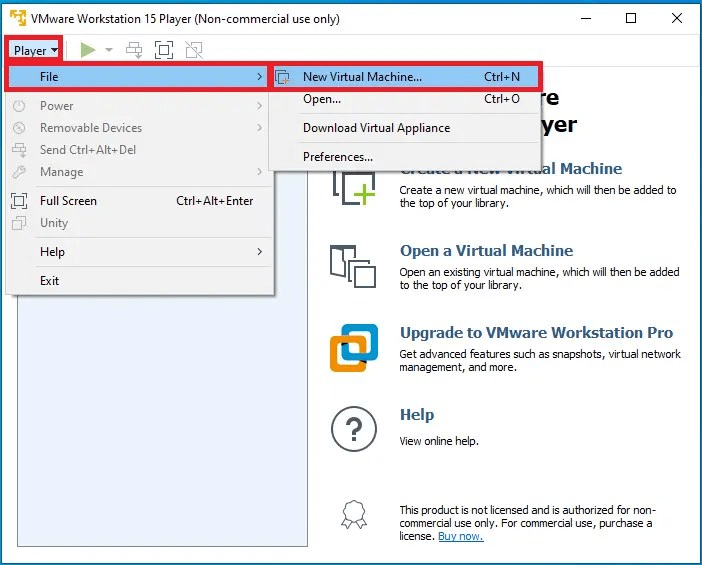Click the green Power On play icon
Screen dimensions: 702x565
pos(88,50)
